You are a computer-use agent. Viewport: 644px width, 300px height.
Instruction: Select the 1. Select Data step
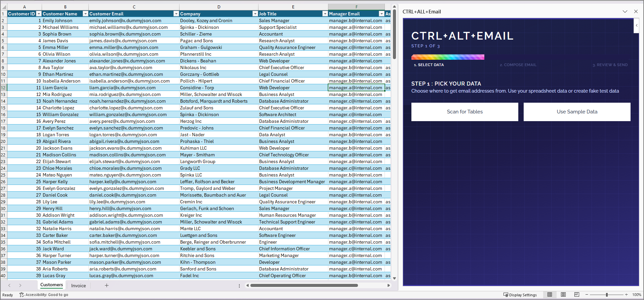pyautogui.click(x=429, y=65)
